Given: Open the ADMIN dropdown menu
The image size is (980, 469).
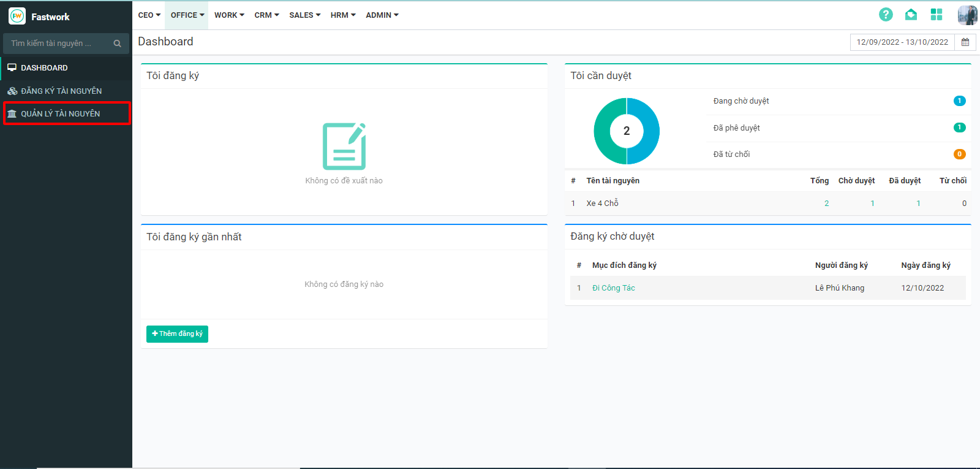Looking at the screenshot, I should (382, 15).
